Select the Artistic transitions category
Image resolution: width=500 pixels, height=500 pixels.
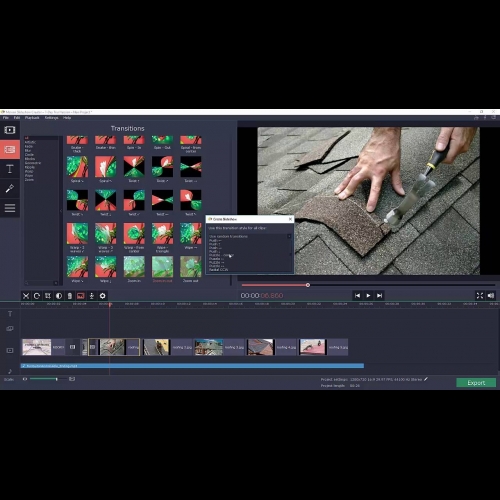[x=30, y=142]
